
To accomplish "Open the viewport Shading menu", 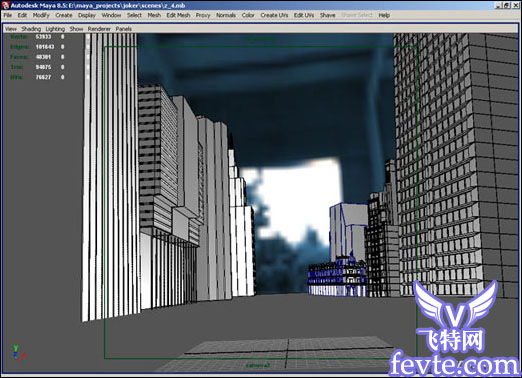I will pyautogui.click(x=31, y=29).
